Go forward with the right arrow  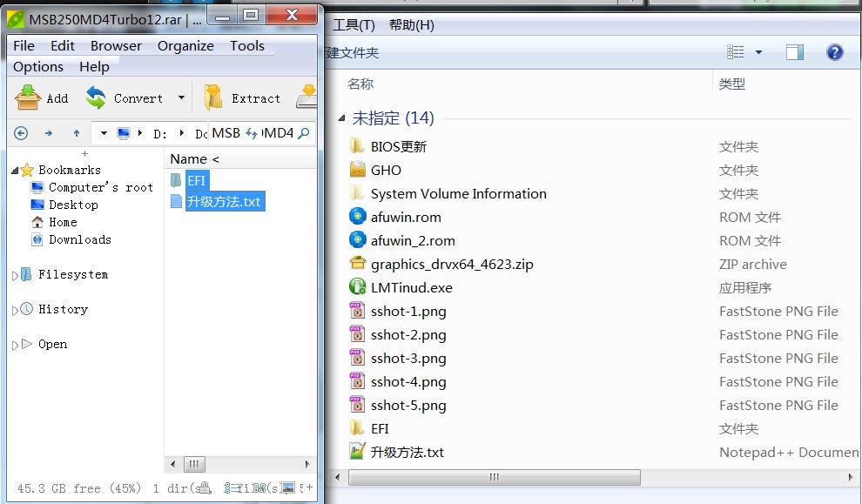point(49,133)
